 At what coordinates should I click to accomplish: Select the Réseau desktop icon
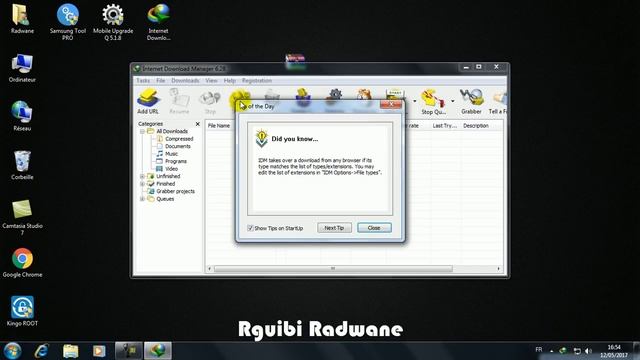[22, 116]
